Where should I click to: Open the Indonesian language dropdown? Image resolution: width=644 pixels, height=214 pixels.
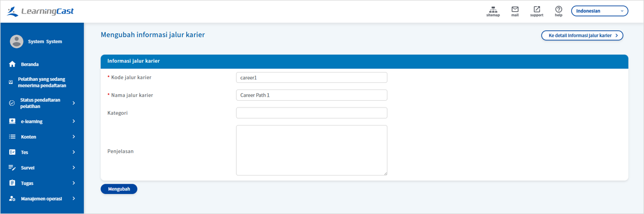[x=599, y=11]
